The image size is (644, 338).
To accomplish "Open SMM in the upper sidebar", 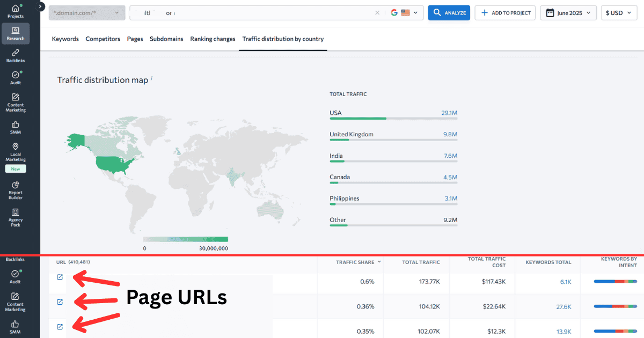I will [16, 127].
